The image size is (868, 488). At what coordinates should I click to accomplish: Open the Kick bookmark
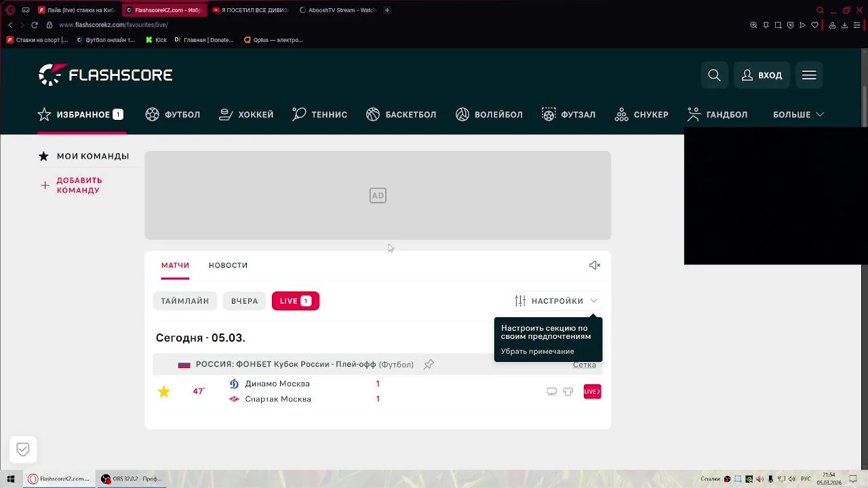pos(156,40)
